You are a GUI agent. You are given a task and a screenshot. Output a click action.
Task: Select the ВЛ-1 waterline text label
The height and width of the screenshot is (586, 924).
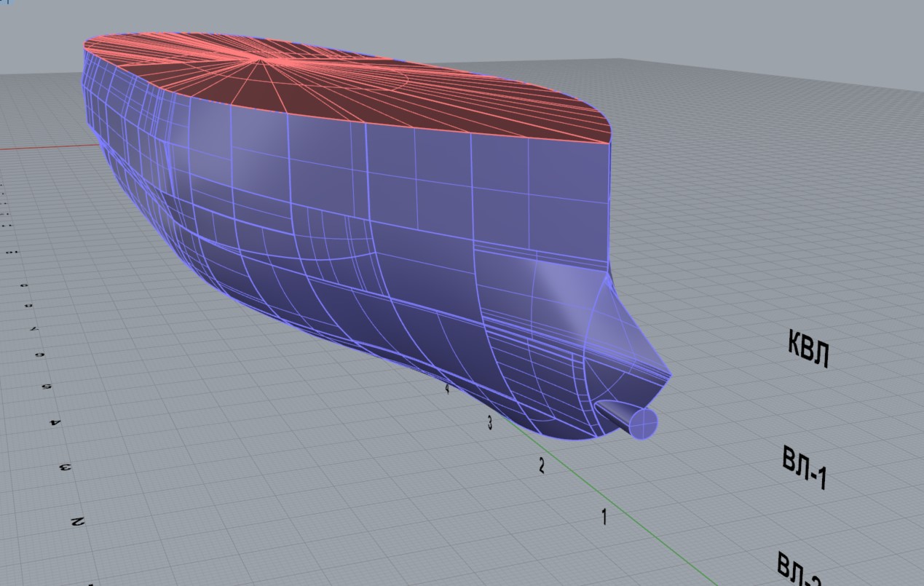coord(805,467)
